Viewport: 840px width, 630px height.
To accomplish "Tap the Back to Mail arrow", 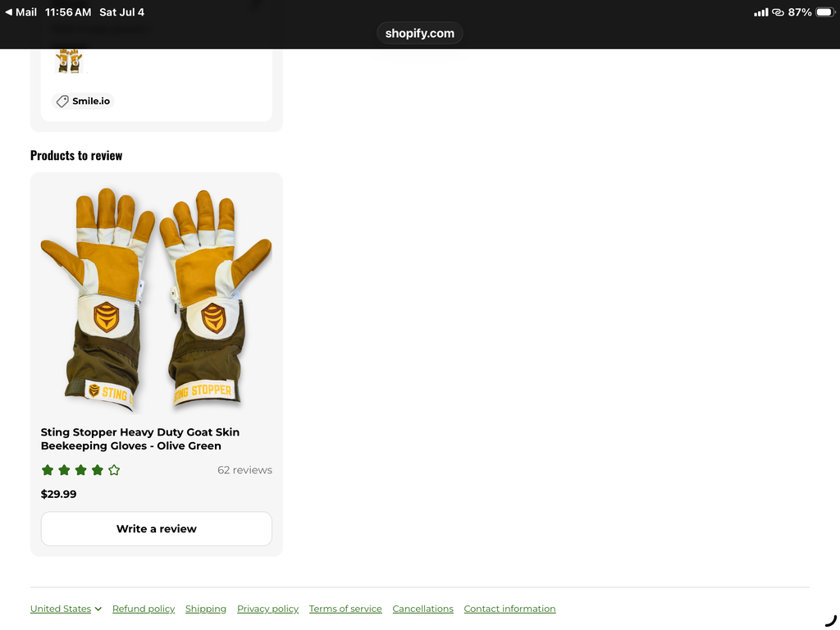I will pos(21,11).
